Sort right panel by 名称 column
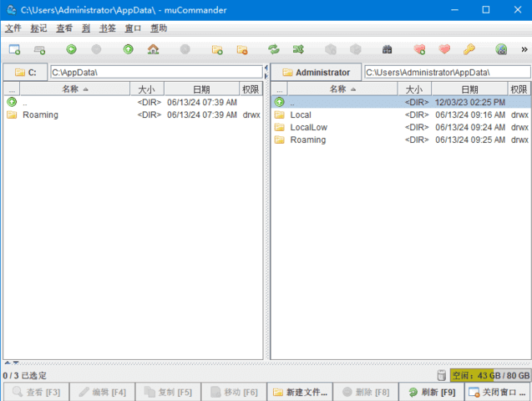This screenshot has width=532, height=401. pyautogui.click(x=342, y=89)
